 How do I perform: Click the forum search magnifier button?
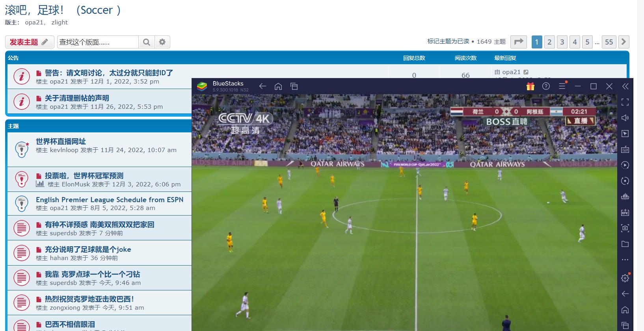(x=146, y=42)
